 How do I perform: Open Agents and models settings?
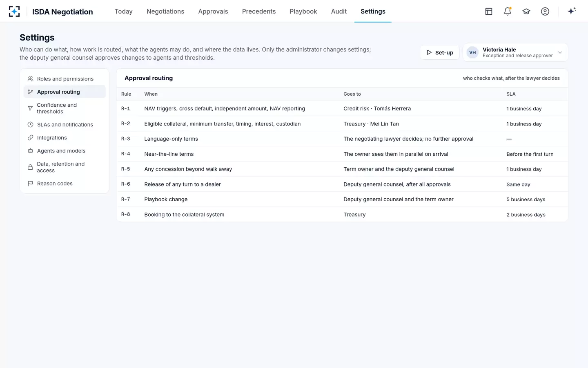(65, 151)
